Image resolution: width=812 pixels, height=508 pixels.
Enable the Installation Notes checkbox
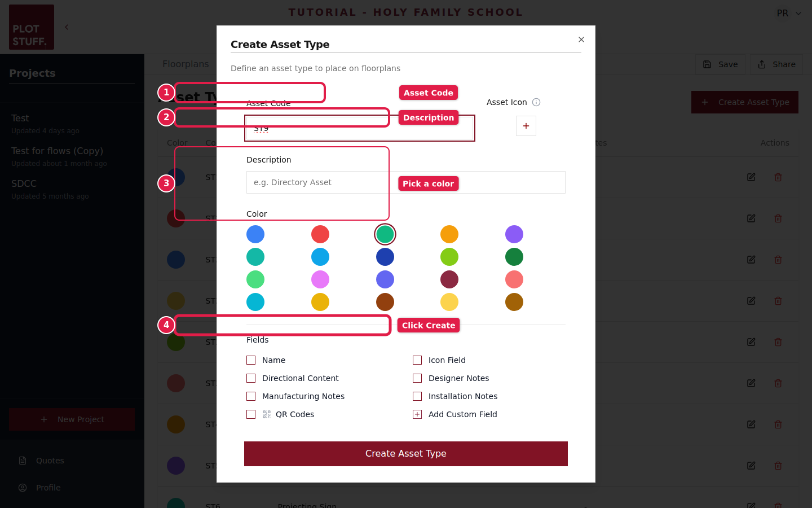pos(417,396)
